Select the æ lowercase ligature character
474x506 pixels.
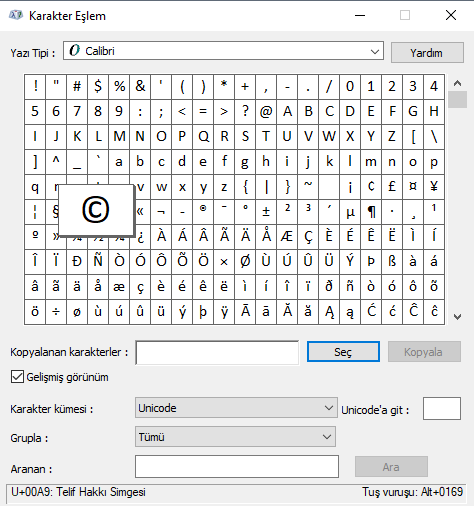[119, 287]
